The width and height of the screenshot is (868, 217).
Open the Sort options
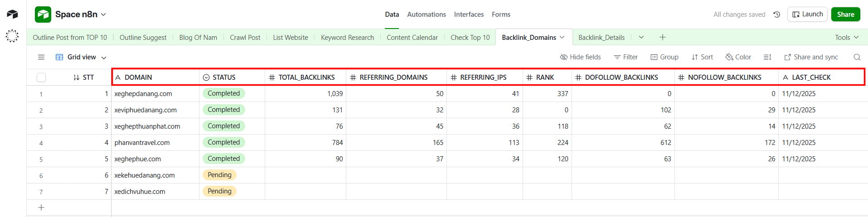click(x=702, y=57)
